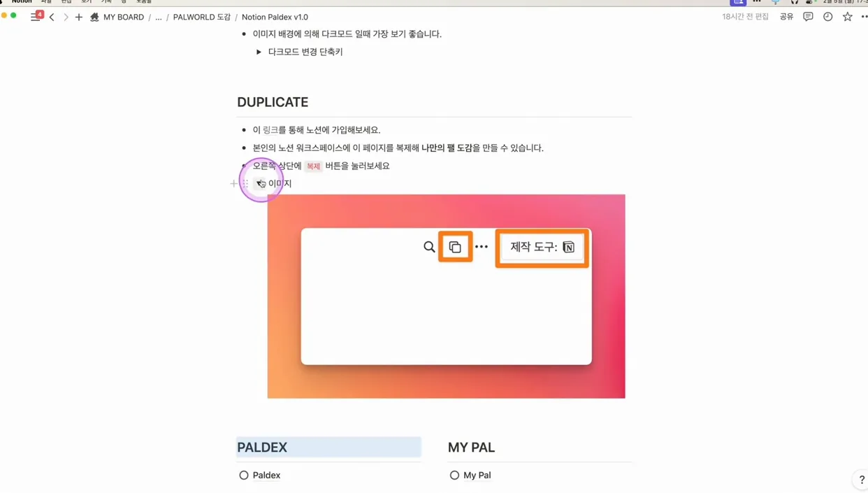Favorite the page with star icon
The image size is (868, 493).
[x=847, y=17]
